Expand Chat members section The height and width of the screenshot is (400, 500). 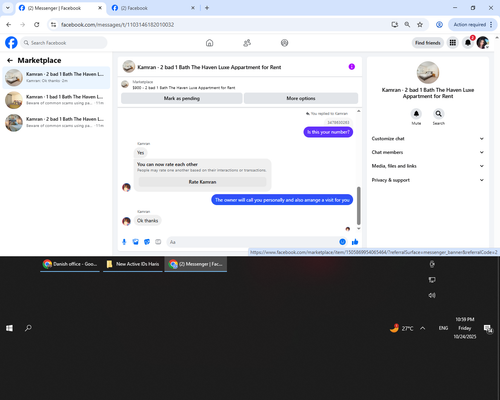(x=428, y=152)
